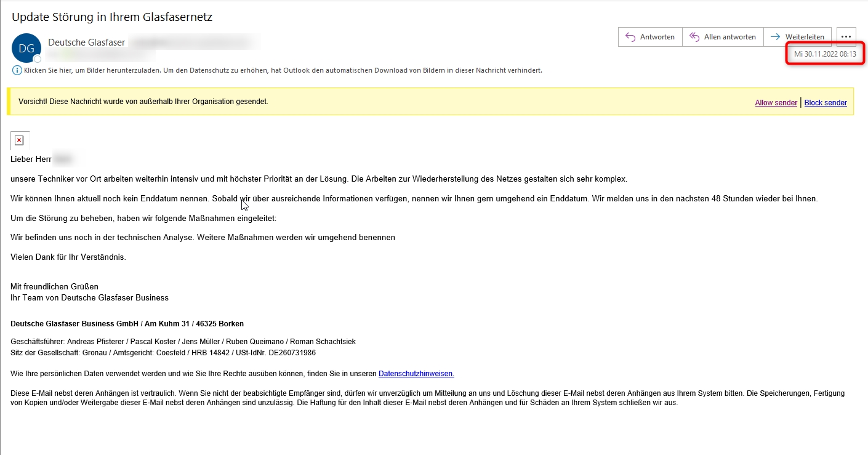Open the three-dots more actions menu

coord(846,37)
